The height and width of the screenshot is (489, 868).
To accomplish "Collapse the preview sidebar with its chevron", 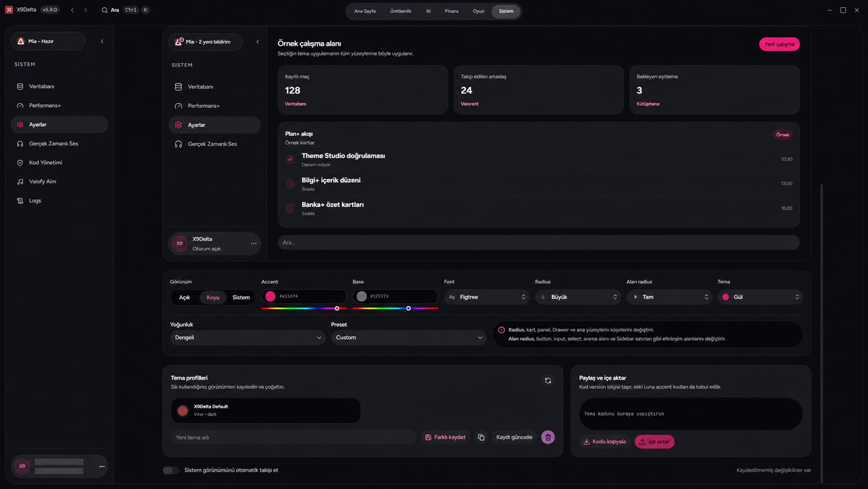I will [257, 42].
